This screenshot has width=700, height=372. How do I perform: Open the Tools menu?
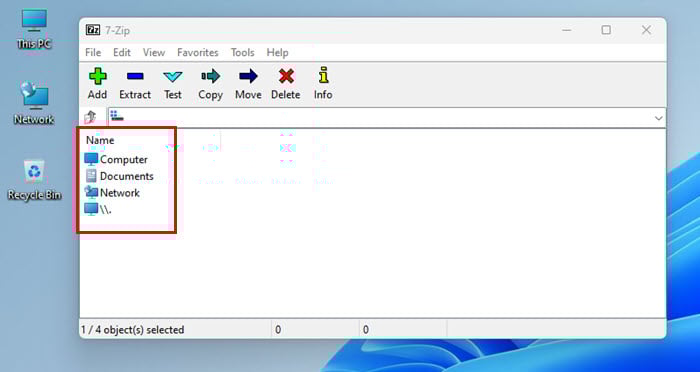pyautogui.click(x=242, y=53)
